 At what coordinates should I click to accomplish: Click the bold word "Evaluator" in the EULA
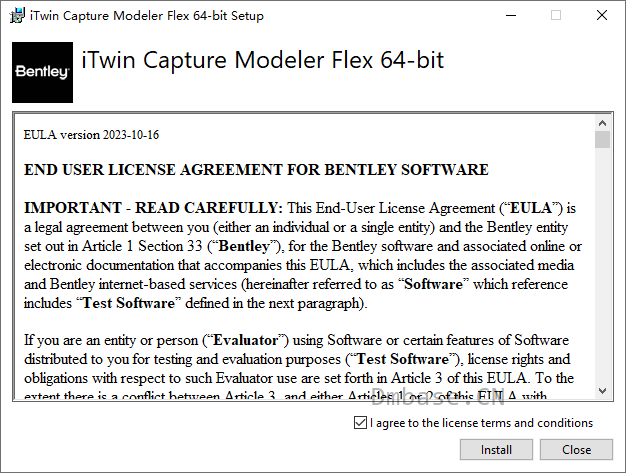point(245,340)
